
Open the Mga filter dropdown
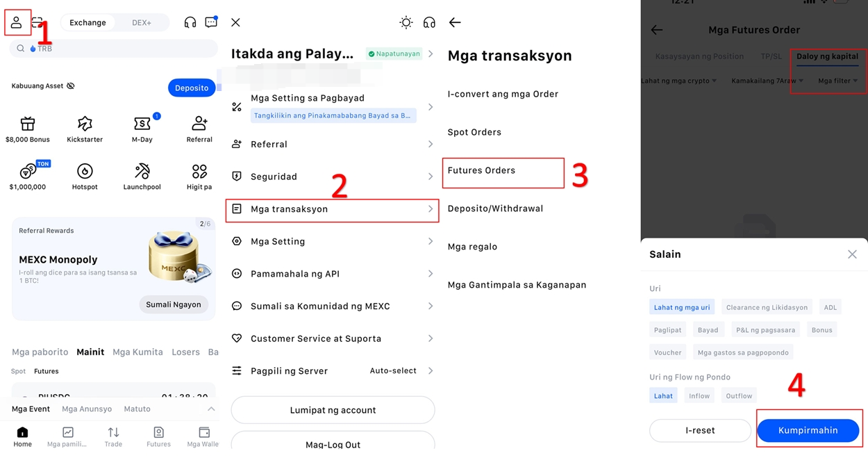click(837, 81)
